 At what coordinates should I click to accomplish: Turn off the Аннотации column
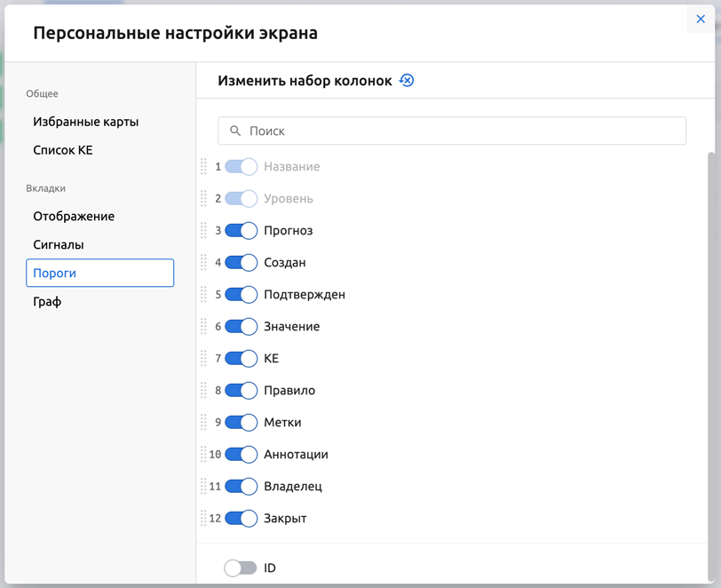(x=241, y=455)
